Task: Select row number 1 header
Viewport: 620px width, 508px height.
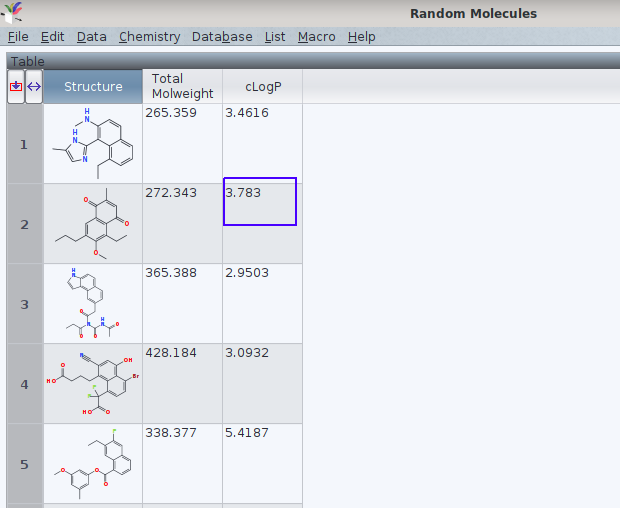Action: 24,144
